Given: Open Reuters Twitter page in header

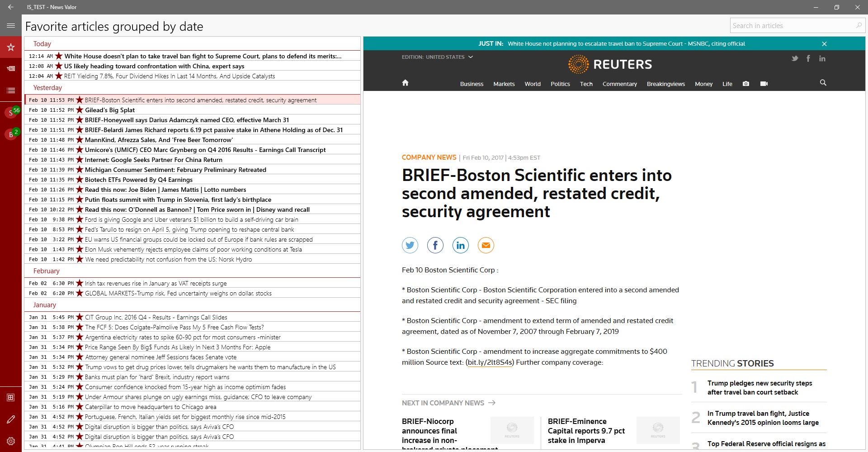Looking at the screenshot, I should (x=794, y=58).
